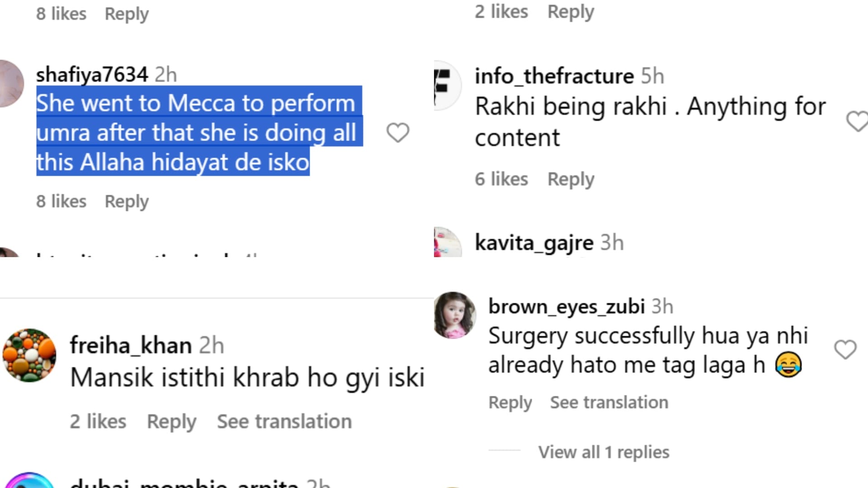868x488 pixels.
Task: View 2 likes on freiha_khan's comment
Action: 98,422
